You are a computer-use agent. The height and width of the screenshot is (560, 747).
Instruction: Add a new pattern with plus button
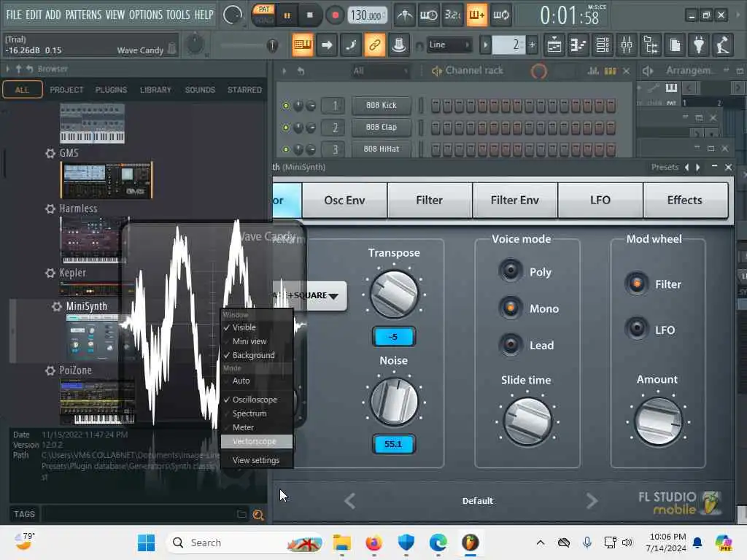pos(532,44)
